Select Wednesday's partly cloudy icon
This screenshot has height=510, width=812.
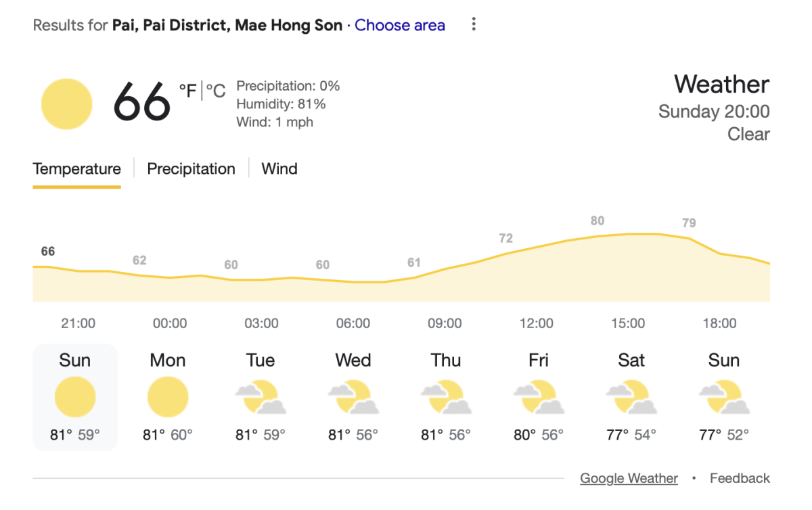click(x=353, y=397)
